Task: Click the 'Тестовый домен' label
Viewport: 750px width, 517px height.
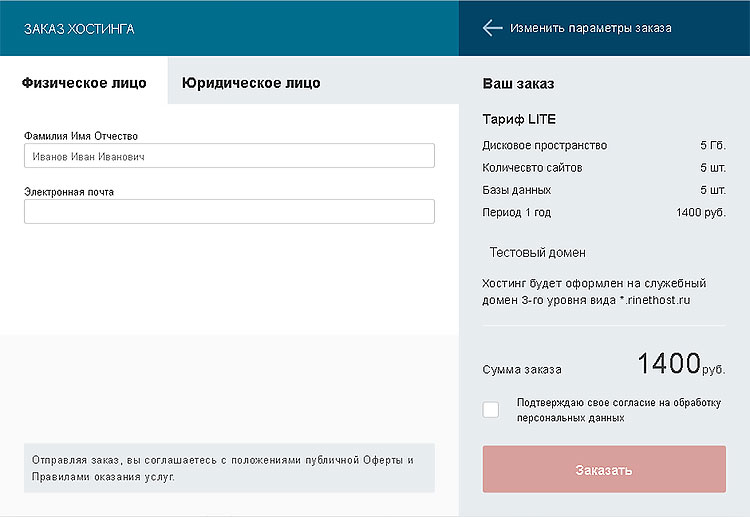Action: [x=537, y=253]
